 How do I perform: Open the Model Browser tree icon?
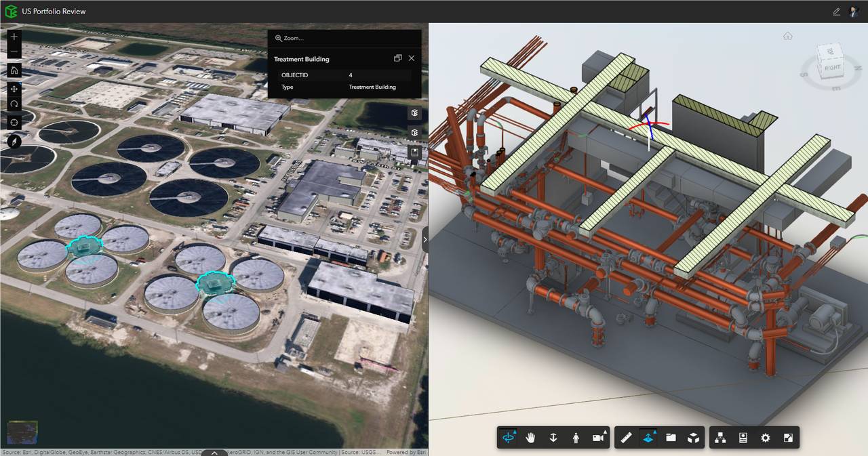720,438
